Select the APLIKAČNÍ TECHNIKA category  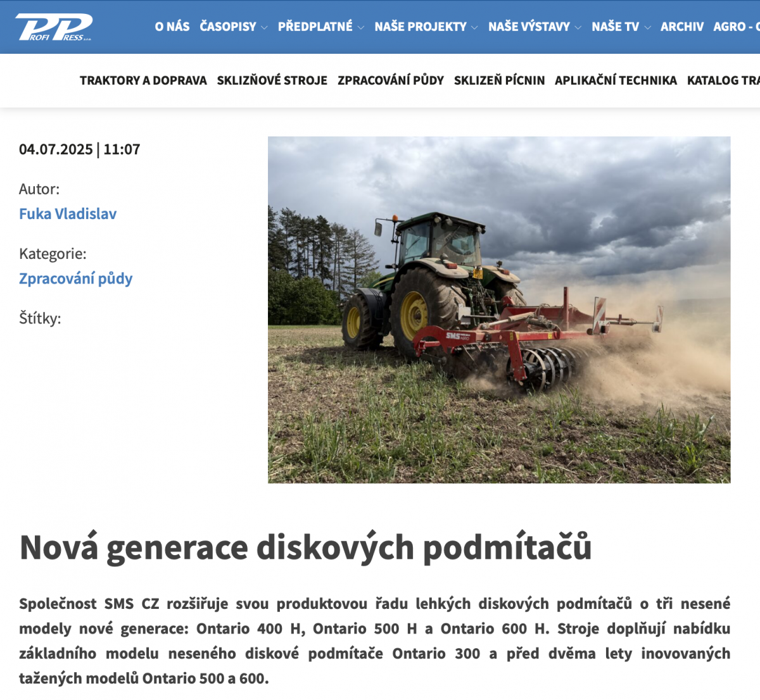(616, 80)
